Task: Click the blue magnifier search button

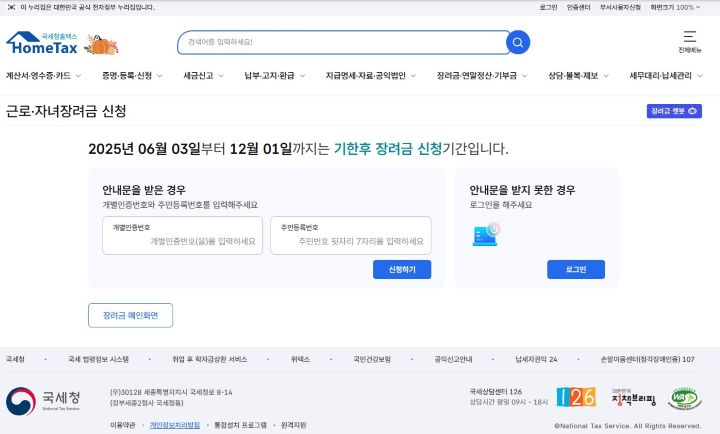Action: [518, 42]
